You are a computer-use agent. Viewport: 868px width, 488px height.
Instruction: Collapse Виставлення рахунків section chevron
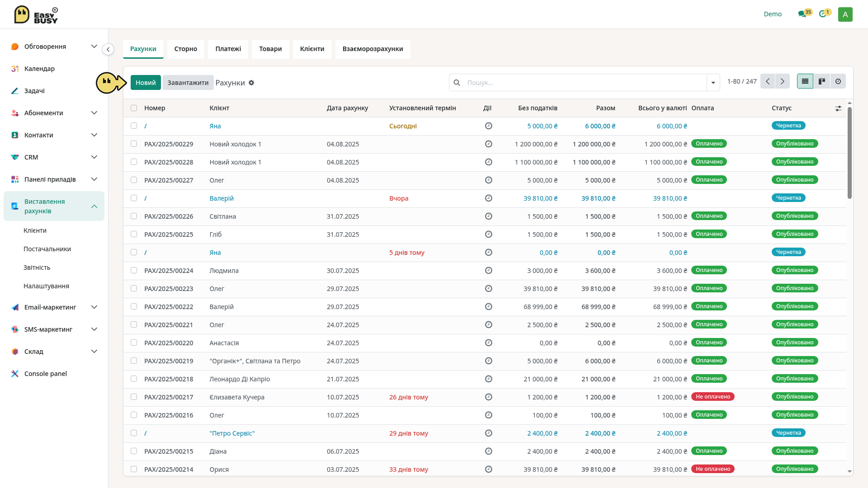(x=94, y=206)
